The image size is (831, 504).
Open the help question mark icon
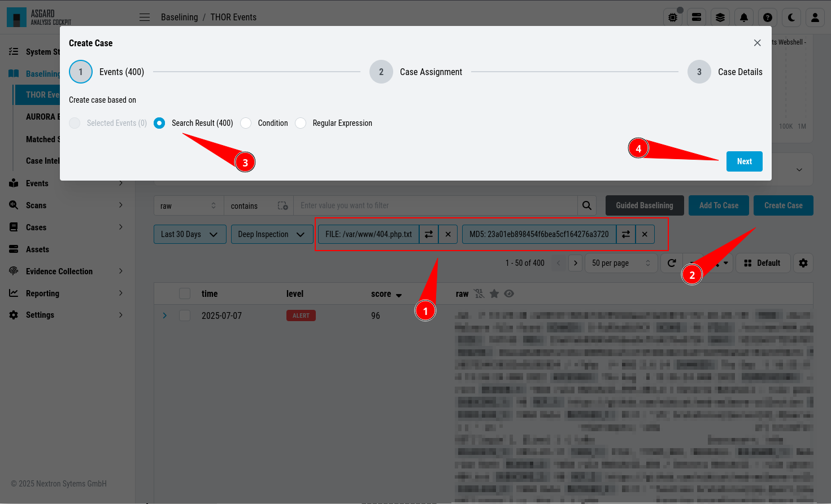[768, 17]
